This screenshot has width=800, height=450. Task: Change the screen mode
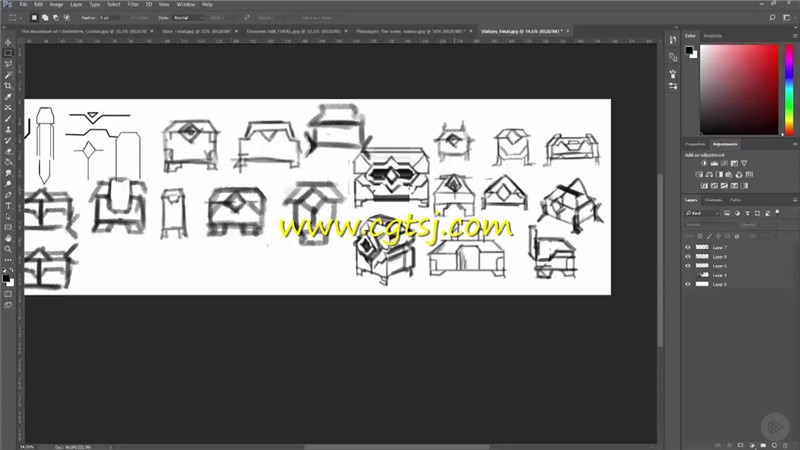click(8, 305)
